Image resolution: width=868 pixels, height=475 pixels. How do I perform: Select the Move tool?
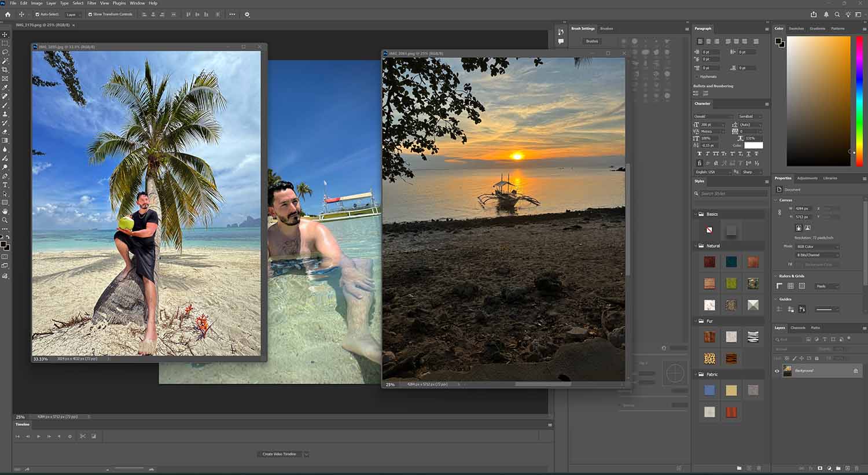5,34
